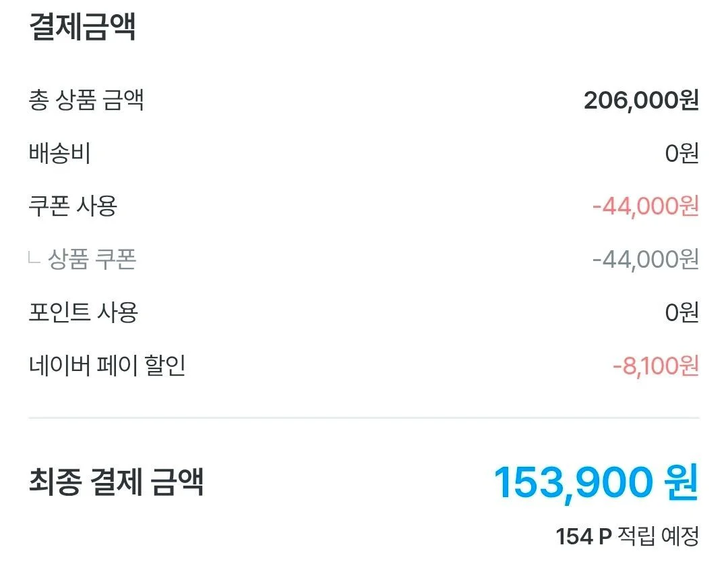The image size is (728, 572).
Task: Click the 0원 shipping fee value
Action: tap(682, 153)
